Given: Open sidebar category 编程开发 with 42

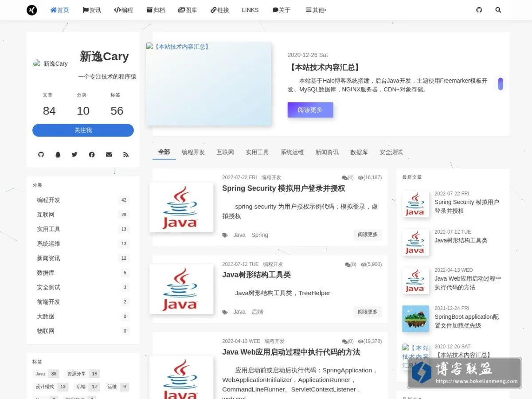Looking at the screenshot, I should click(83, 200).
